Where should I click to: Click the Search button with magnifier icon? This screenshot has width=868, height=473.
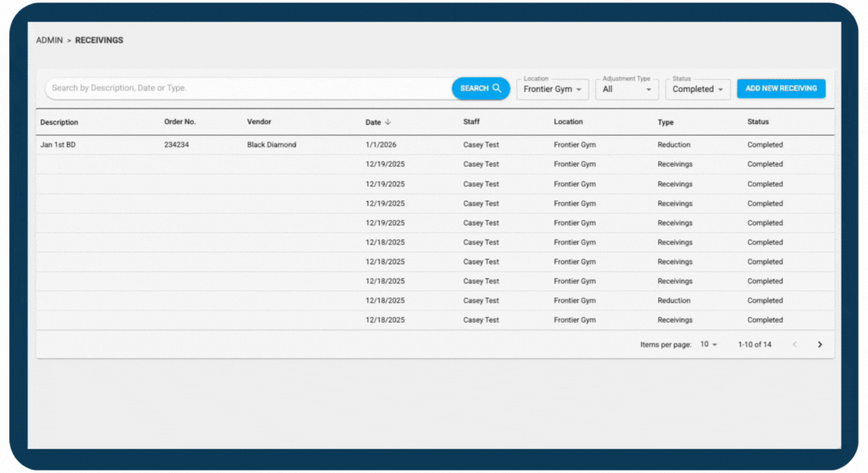click(x=480, y=89)
